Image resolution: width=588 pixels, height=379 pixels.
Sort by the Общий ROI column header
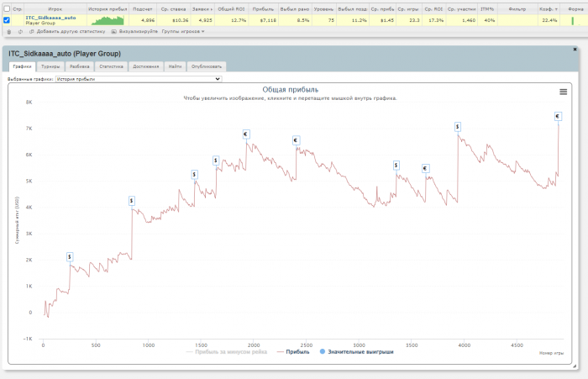pyautogui.click(x=231, y=9)
